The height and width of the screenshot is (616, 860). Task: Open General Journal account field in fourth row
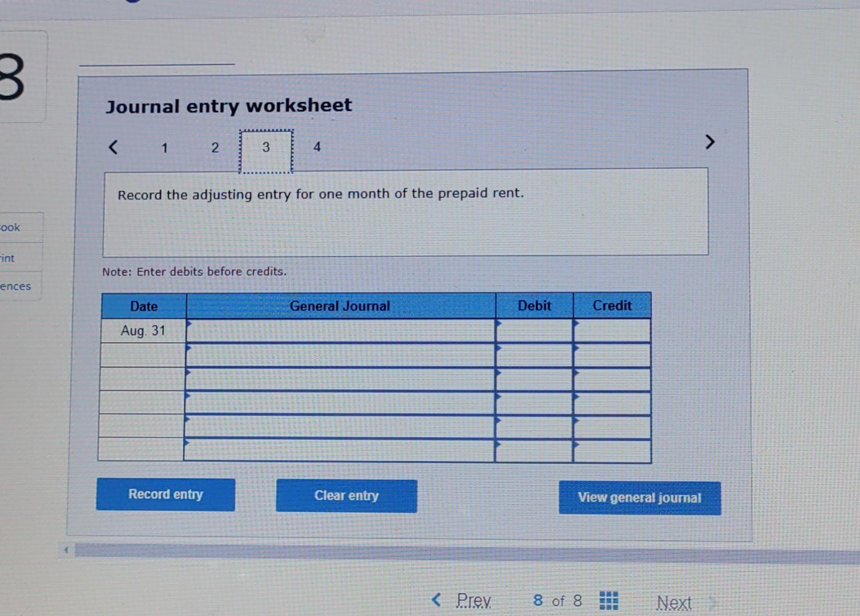tap(340, 403)
